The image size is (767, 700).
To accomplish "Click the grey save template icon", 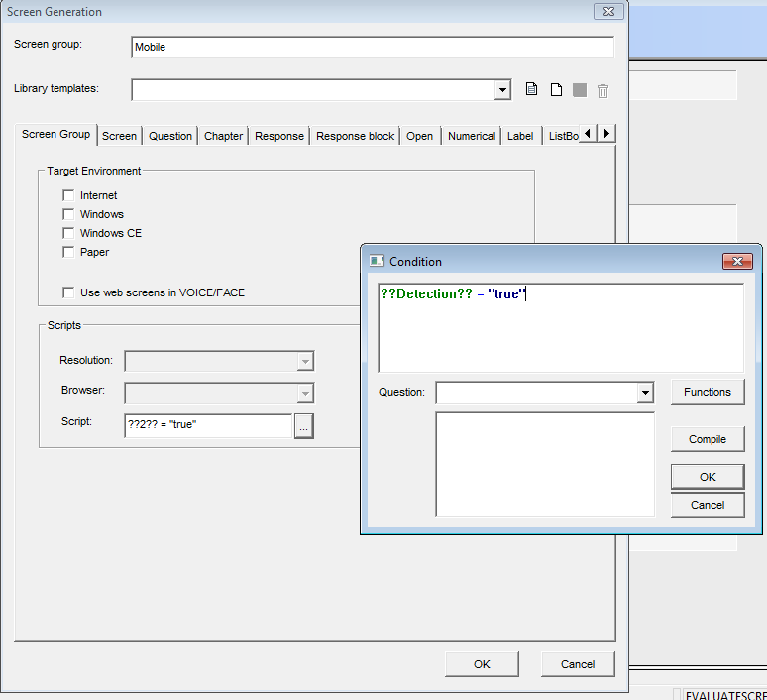I will pos(580,90).
